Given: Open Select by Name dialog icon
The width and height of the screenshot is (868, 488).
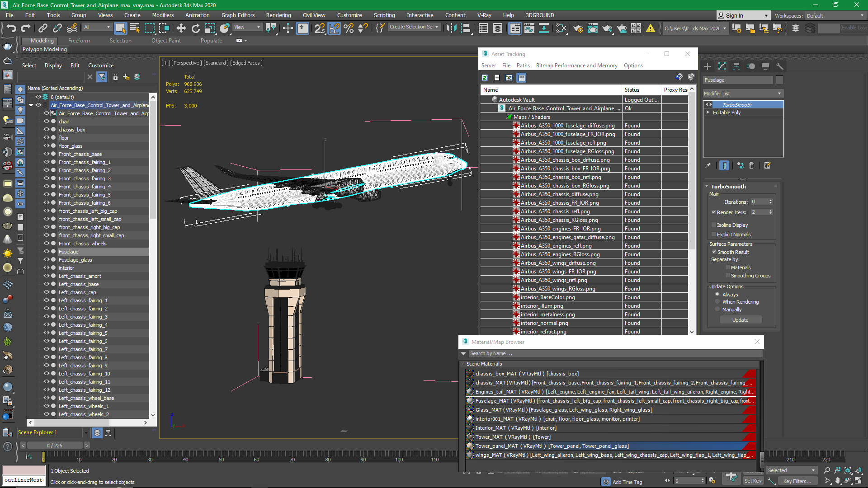Looking at the screenshot, I should coord(135,28).
